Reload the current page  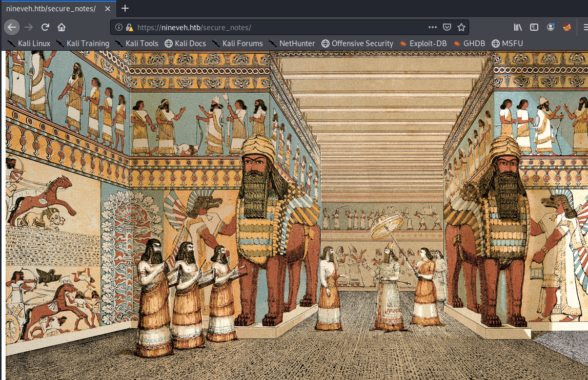click(x=45, y=27)
